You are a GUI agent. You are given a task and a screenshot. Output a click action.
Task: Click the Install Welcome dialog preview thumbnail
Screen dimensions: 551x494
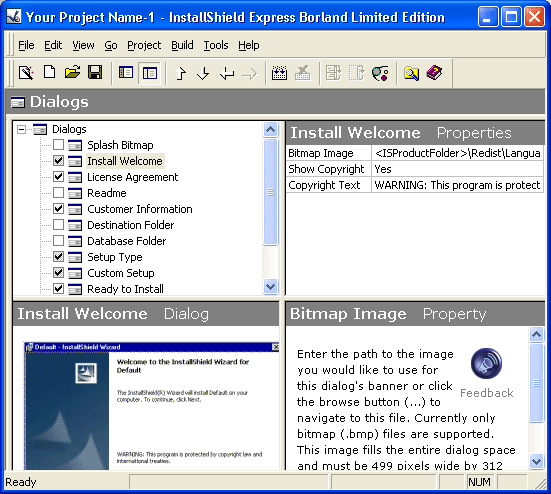point(151,406)
